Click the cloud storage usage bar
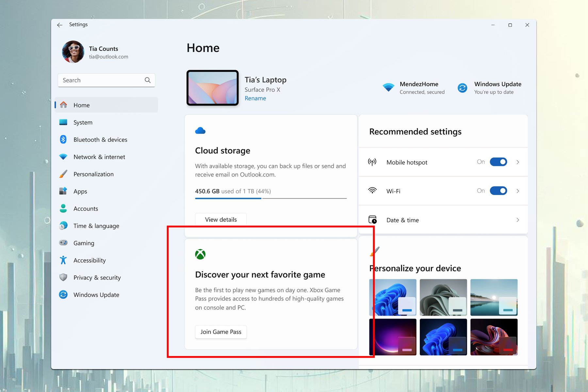The width and height of the screenshot is (588, 392). click(271, 198)
